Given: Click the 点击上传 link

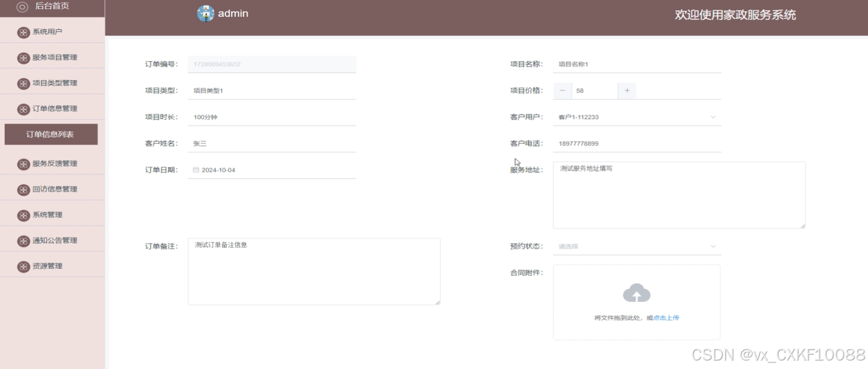Looking at the screenshot, I should point(666,318).
